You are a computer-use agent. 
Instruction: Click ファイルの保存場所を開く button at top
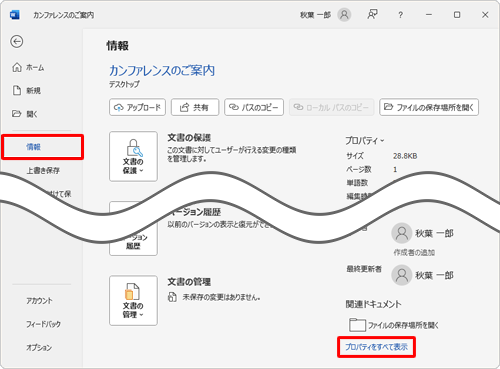[x=429, y=107]
